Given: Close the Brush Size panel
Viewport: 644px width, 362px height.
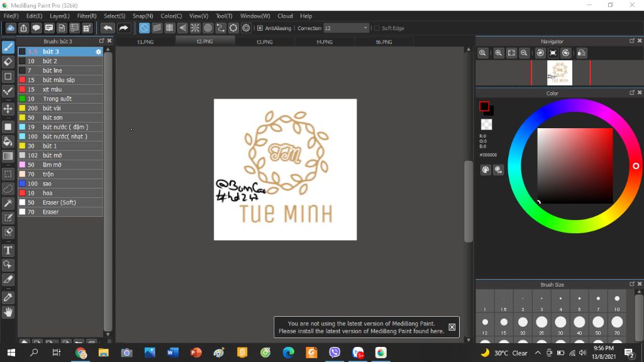Looking at the screenshot, I should [640, 284].
